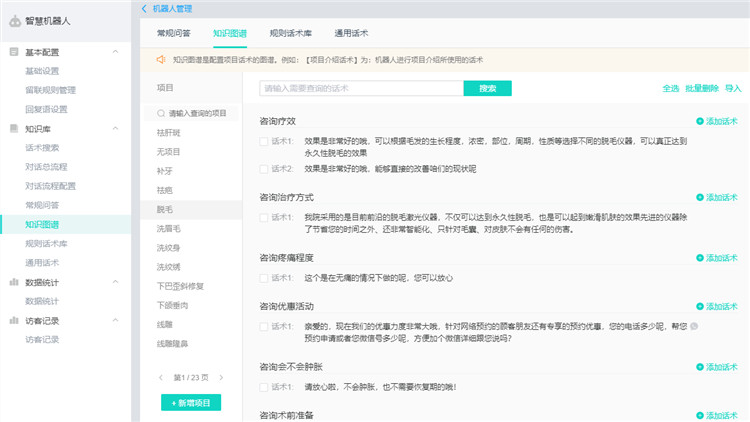Viewport: 750px width, 422px height.
Task: Check the 话术1 checkbox under 咨询疗效
Action: click(x=263, y=141)
